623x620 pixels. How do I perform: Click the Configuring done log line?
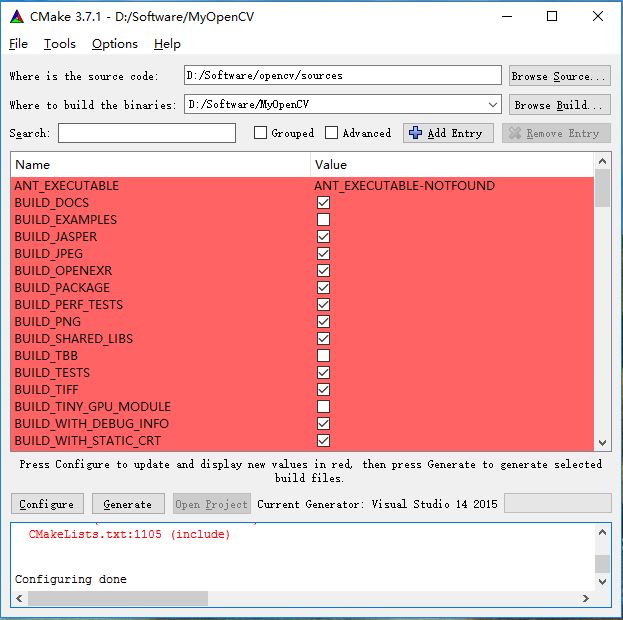pos(71,579)
